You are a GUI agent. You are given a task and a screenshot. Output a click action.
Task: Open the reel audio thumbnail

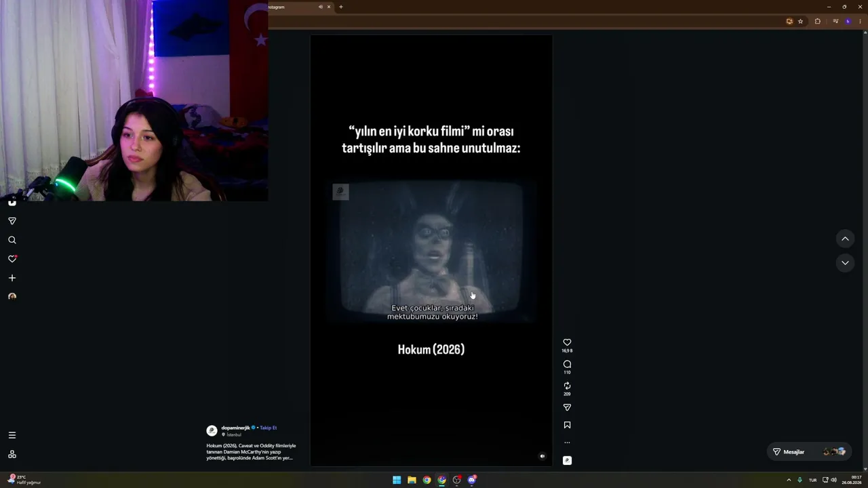point(567,460)
